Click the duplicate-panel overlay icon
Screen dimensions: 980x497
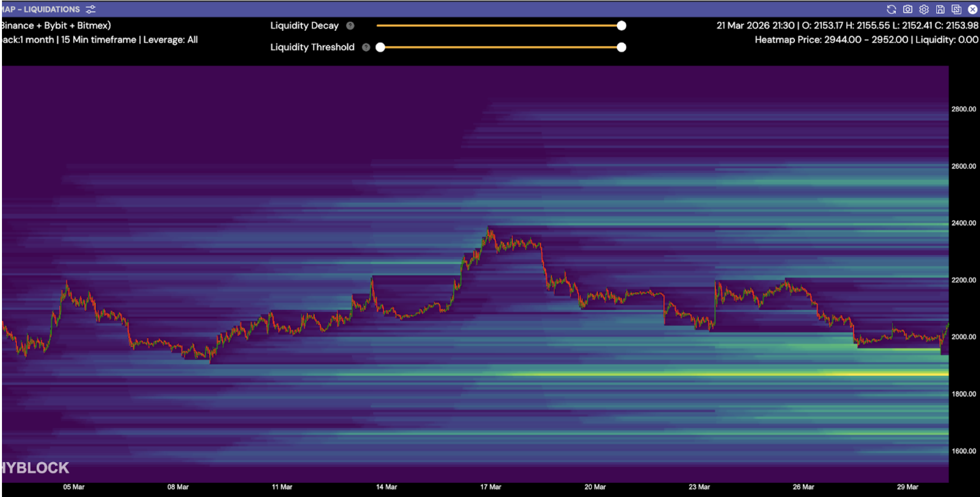pos(956,9)
